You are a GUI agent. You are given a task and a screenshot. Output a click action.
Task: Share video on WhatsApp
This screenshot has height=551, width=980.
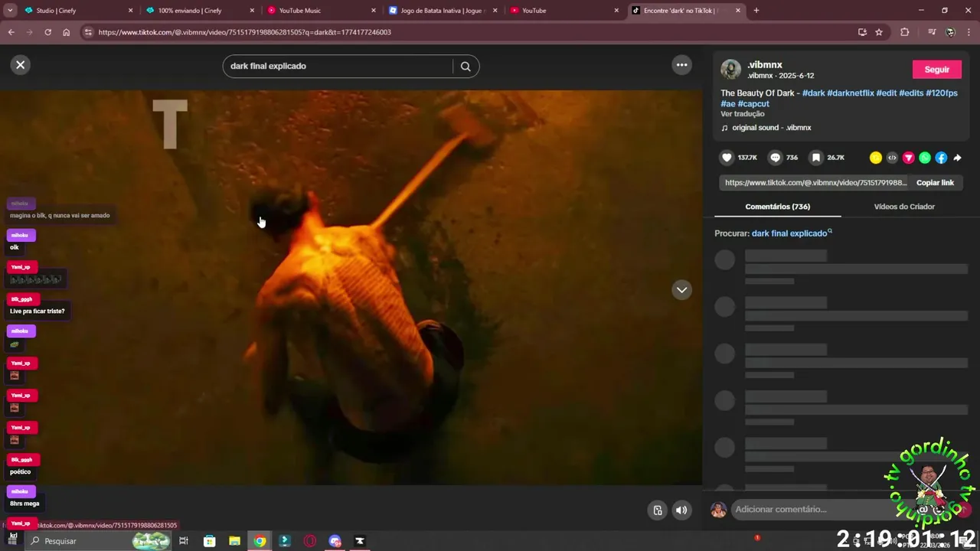point(925,158)
